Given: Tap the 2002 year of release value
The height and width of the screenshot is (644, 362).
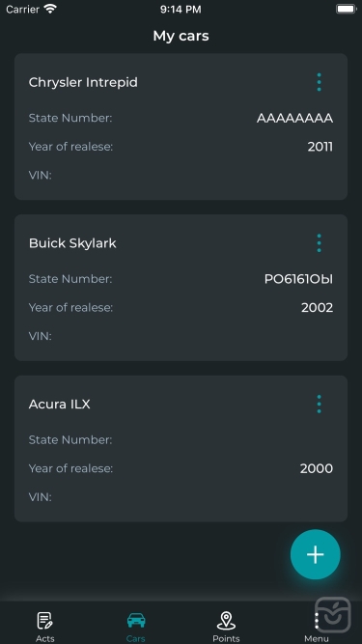Looking at the screenshot, I should (x=318, y=308).
